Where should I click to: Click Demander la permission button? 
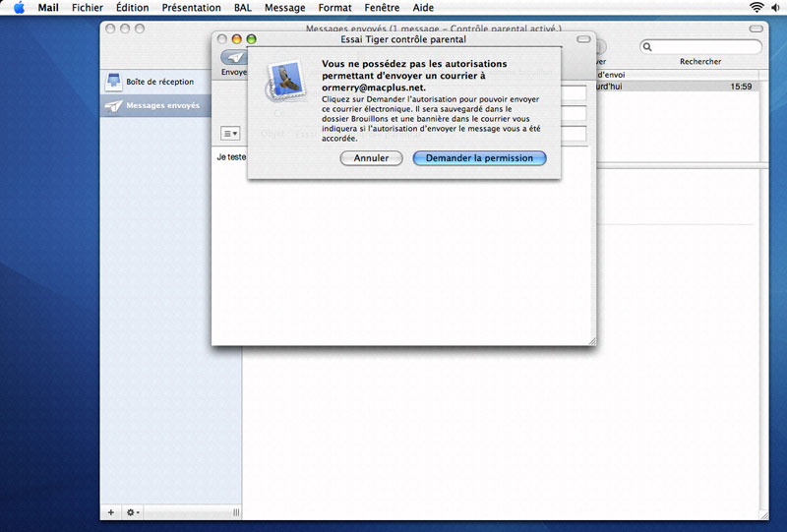click(479, 158)
